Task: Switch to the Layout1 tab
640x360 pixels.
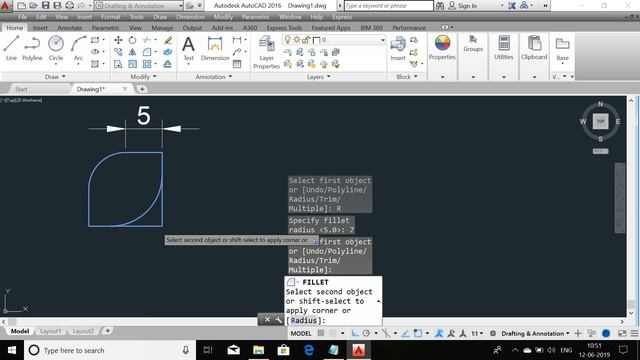Action: pyautogui.click(x=51, y=331)
